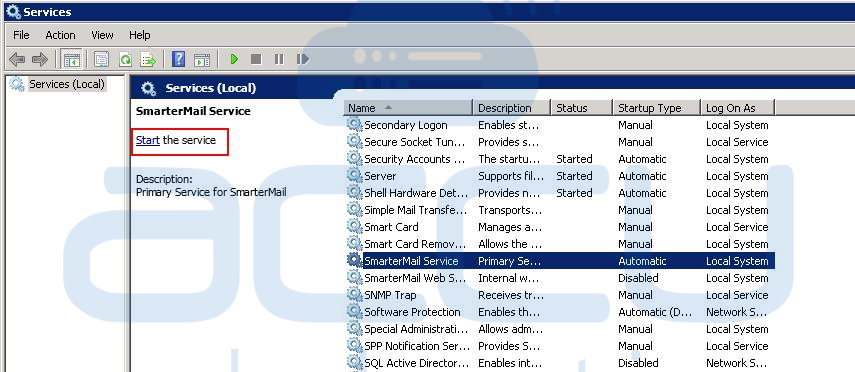Click the Services title bar gear icon

click(x=13, y=11)
